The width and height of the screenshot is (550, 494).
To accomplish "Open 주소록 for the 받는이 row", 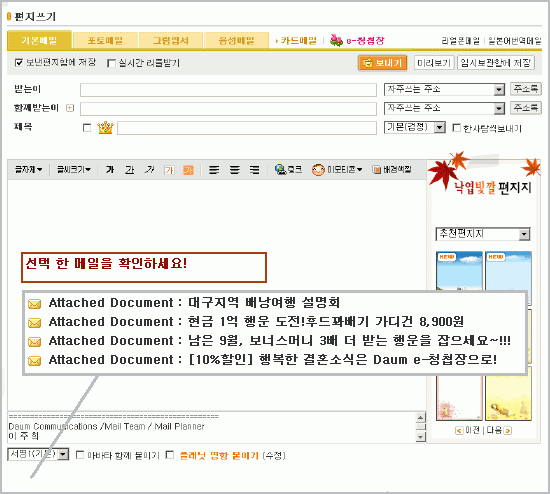I will click(525, 89).
